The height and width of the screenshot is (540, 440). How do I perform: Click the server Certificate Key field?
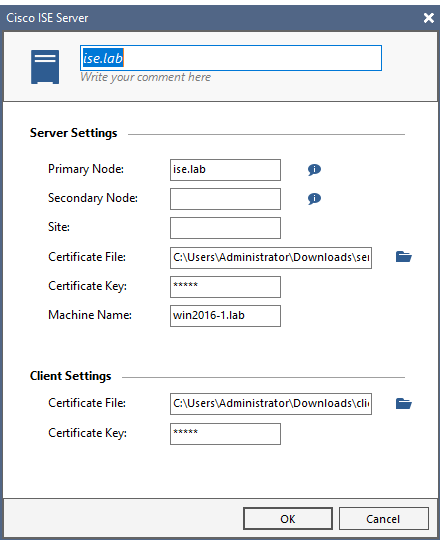click(226, 287)
